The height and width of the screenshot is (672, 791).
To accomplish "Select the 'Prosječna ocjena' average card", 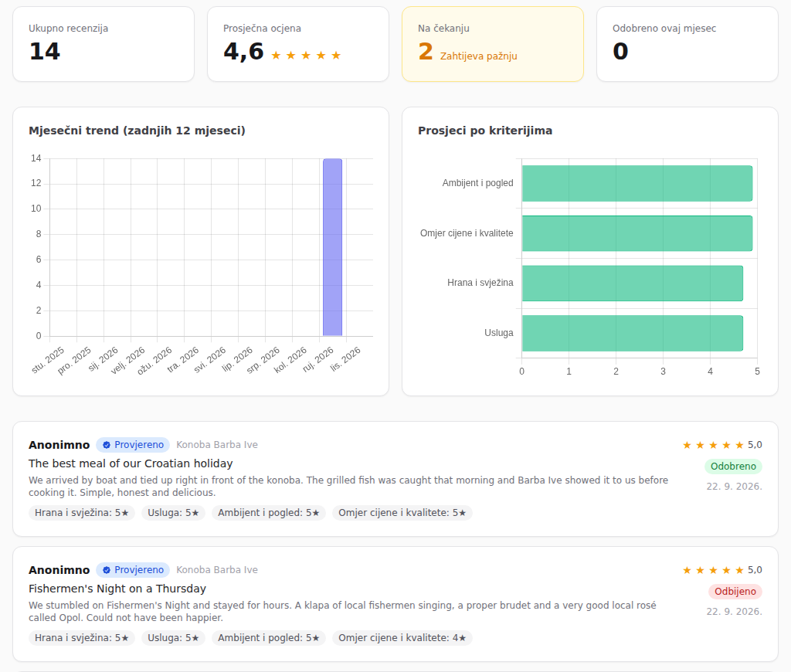I will tap(298, 44).
